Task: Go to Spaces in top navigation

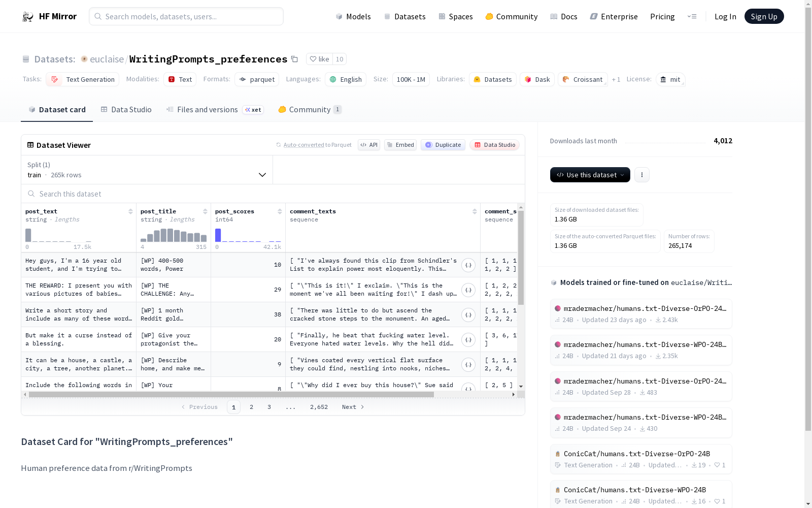Action: [456, 16]
